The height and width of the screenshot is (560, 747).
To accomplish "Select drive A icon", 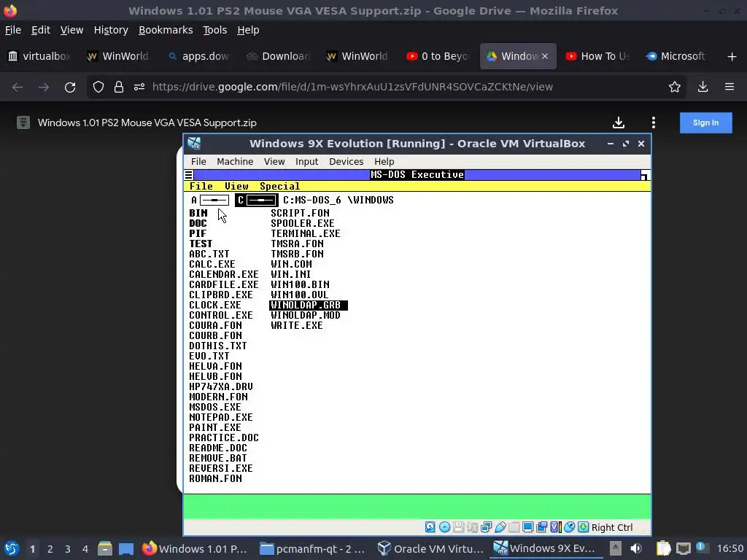I will pyautogui.click(x=210, y=200).
